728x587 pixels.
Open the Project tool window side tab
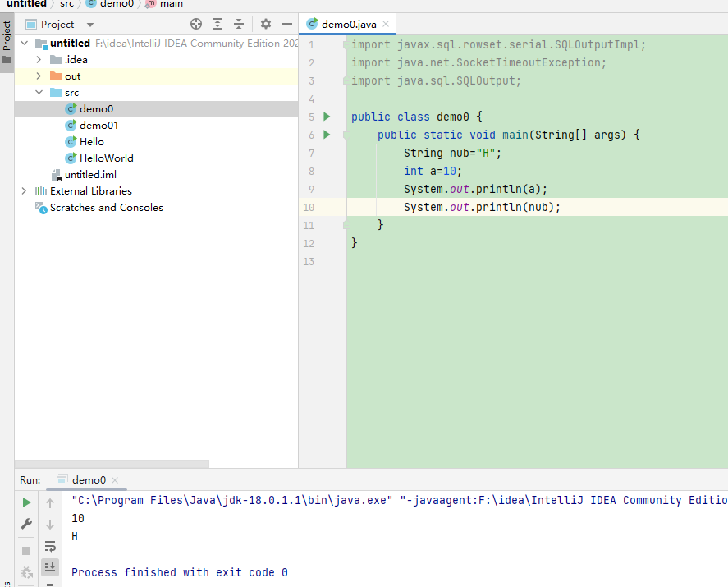click(7, 42)
